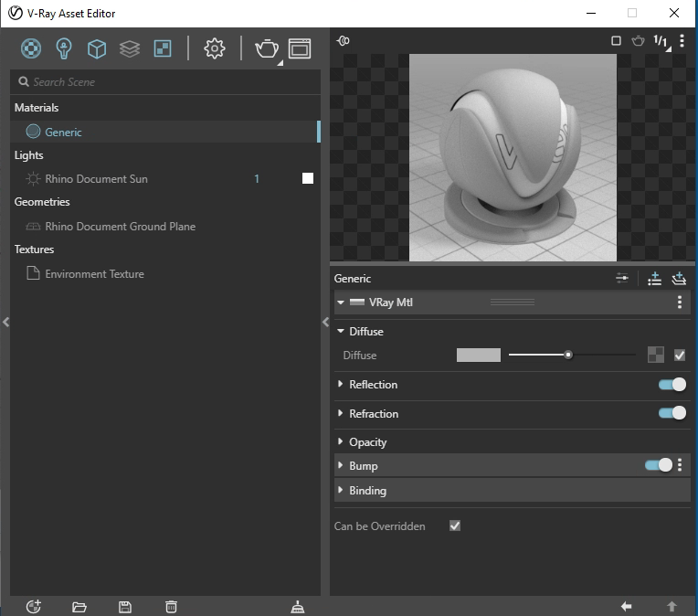
Task: Render the preview once via small teapot
Action: tap(638, 41)
